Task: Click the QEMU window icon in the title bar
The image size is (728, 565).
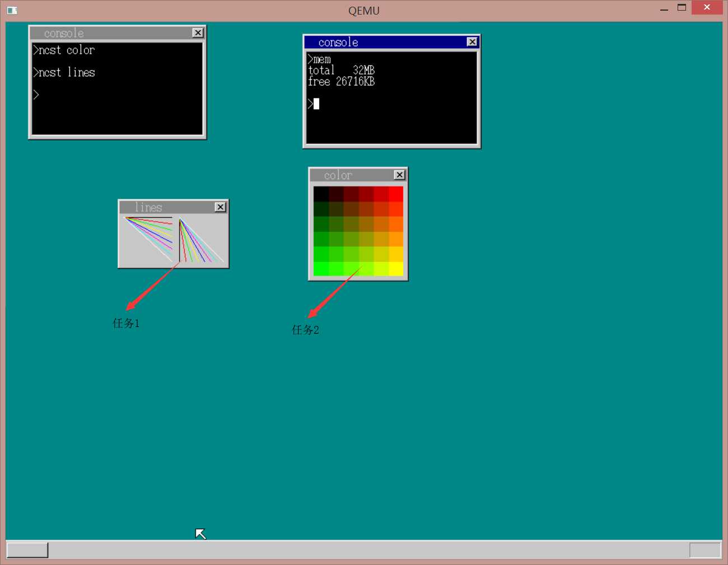Action: point(12,10)
